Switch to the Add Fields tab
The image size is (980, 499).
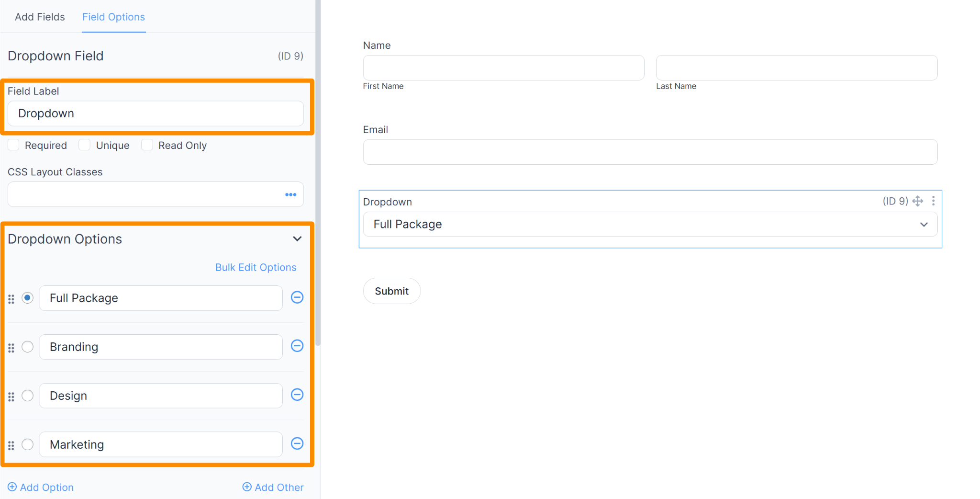(x=40, y=17)
